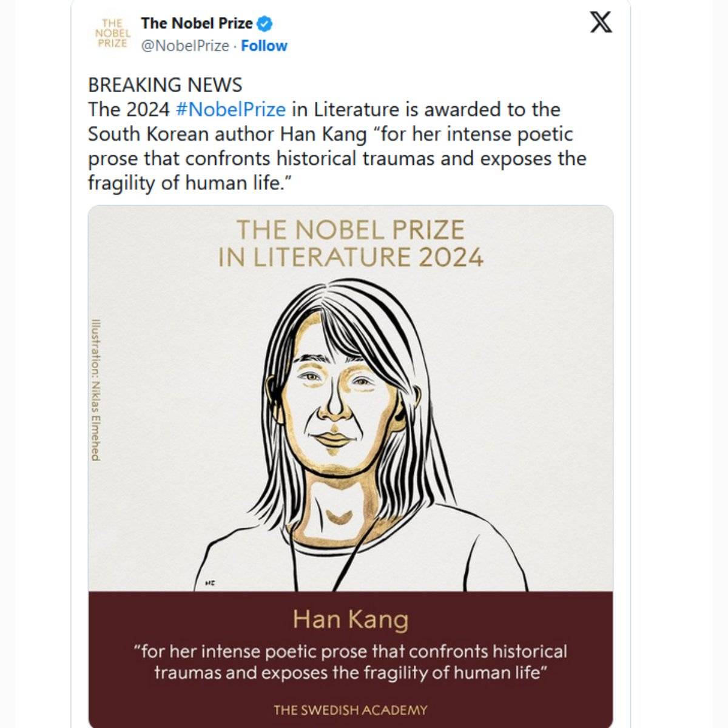
Task: Click "THE NOBEL PRIZE IN LITERATURE 2024" heading
Action: [351, 244]
